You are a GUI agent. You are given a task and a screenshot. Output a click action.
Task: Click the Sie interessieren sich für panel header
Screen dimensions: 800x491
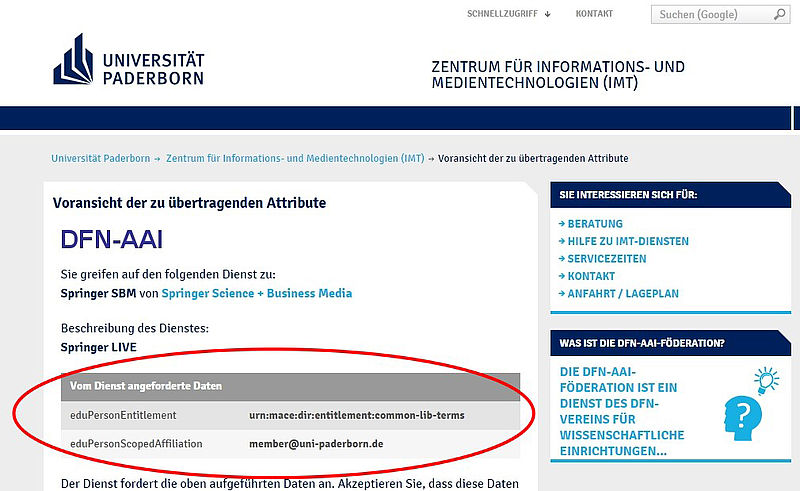coord(670,194)
